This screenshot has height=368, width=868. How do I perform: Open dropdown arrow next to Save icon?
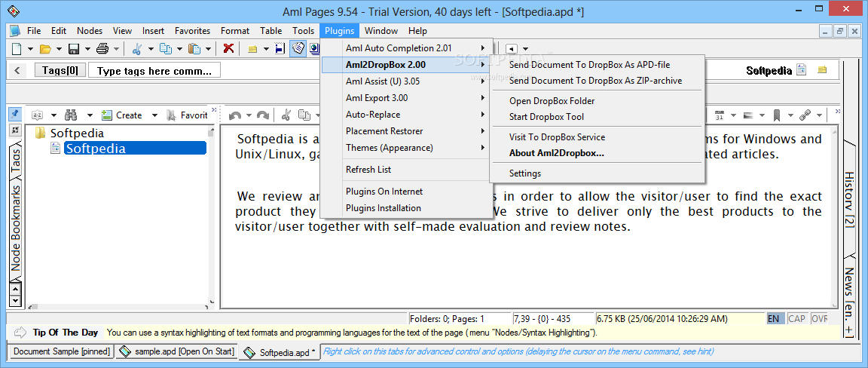[x=87, y=49]
